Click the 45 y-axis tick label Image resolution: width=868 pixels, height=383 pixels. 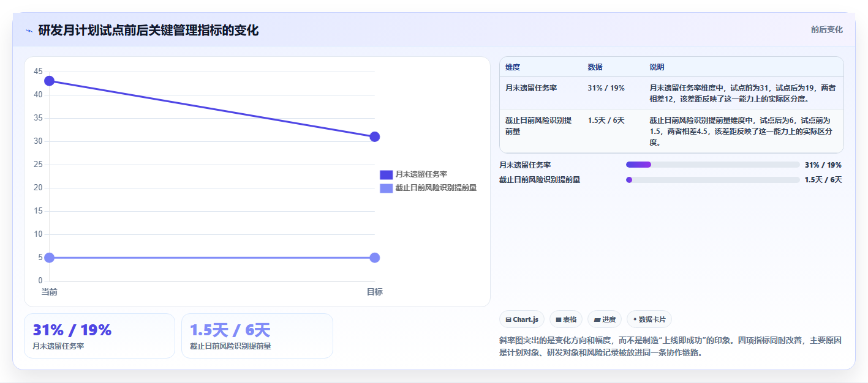click(38, 72)
